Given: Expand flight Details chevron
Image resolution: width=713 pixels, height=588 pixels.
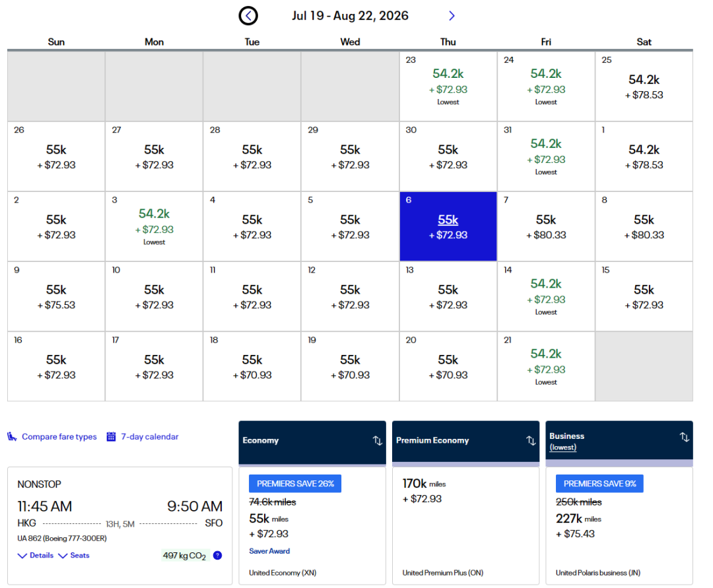Looking at the screenshot, I should [22, 556].
